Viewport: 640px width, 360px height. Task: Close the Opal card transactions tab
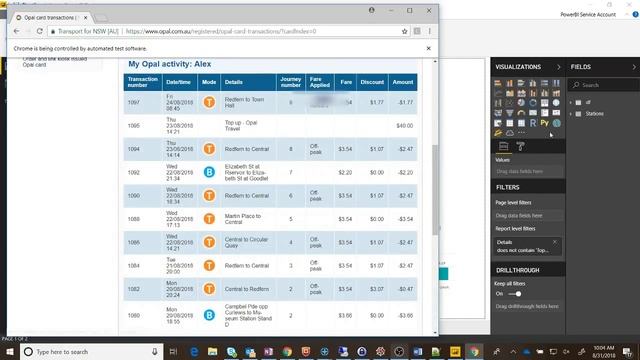point(85,18)
